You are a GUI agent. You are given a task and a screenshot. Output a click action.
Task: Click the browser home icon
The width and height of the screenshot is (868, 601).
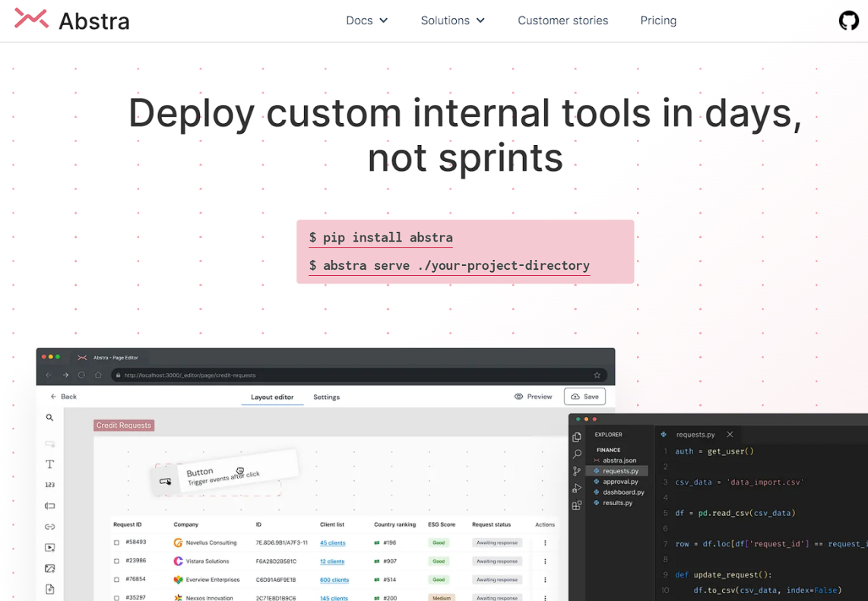point(98,375)
